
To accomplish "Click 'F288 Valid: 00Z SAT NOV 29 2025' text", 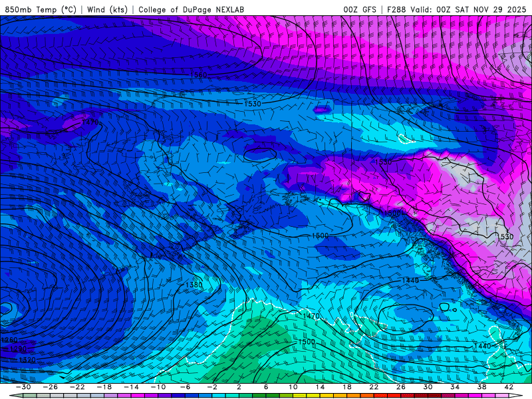I will pos(456,9).
